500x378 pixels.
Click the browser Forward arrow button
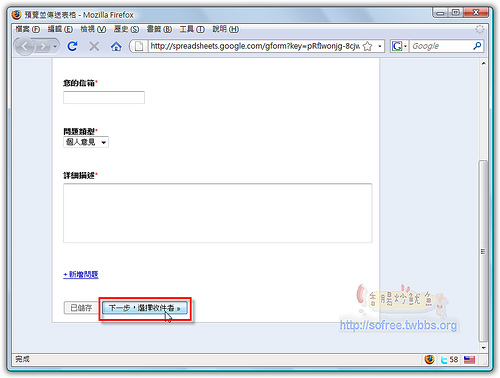43,46
